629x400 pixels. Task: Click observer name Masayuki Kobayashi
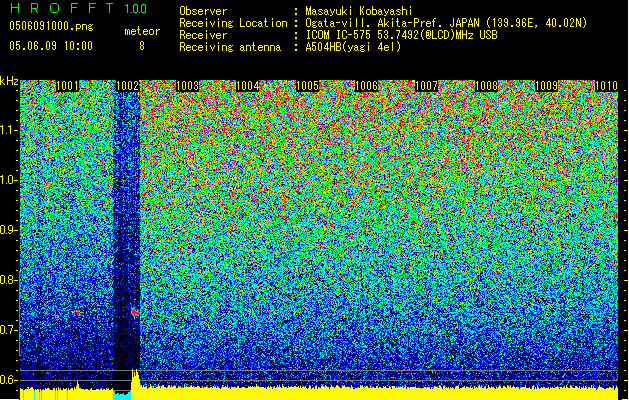point(359,11)
